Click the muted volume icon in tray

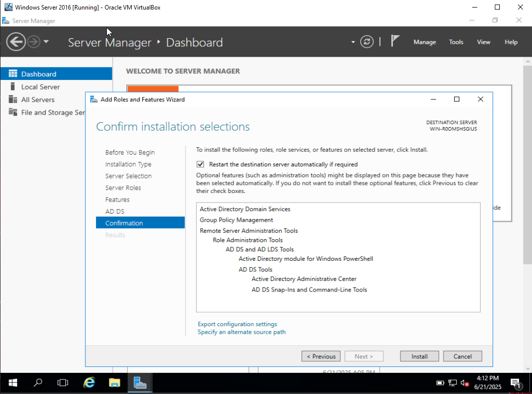(465, 383)
